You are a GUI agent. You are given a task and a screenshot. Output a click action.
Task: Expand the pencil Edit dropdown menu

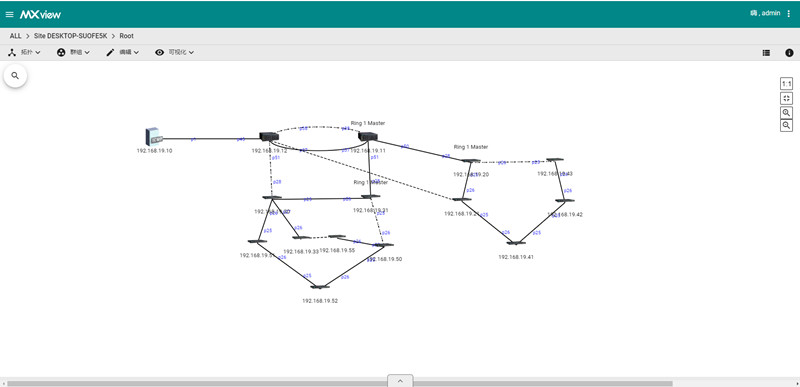coord(122,53)
